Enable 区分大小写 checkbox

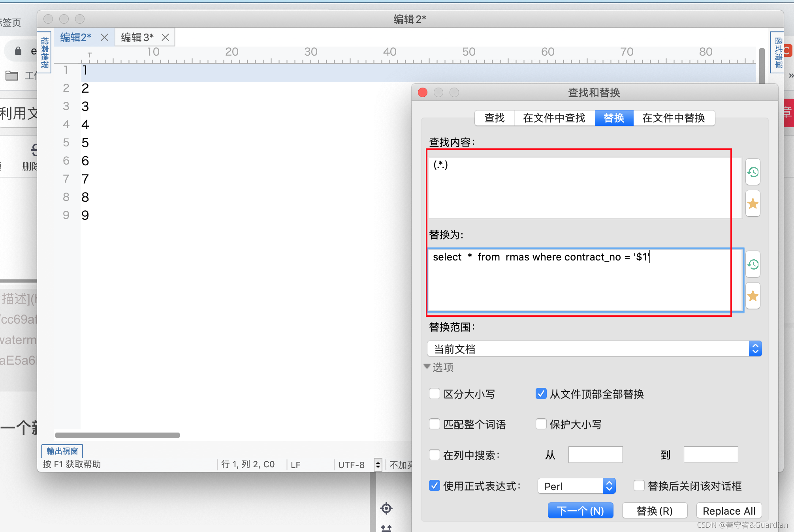[x=435, y=394]
